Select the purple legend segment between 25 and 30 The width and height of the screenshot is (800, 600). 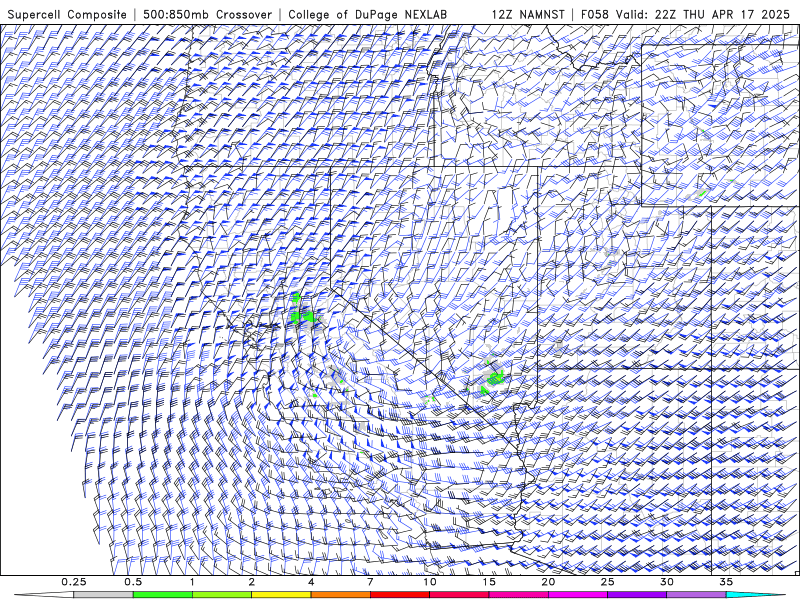[x=637, y=595]
